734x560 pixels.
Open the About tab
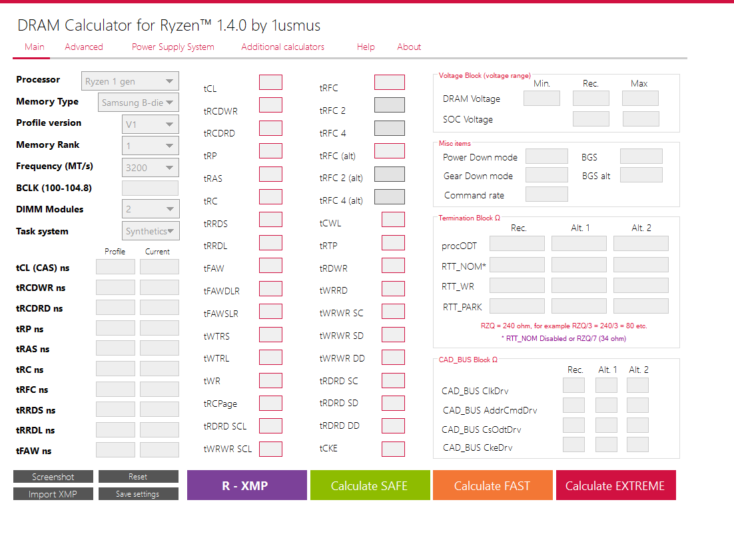point(409,47)
